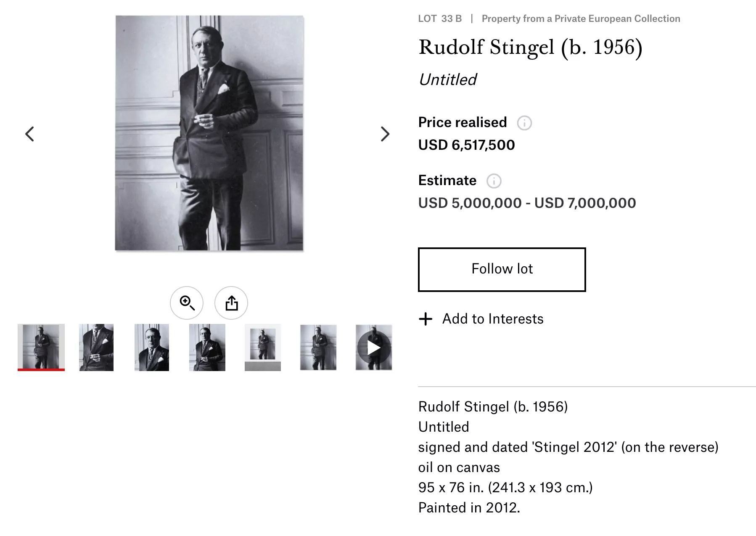Click the Rudolf Stingel (b. 1956) heading
The image size is (756, 536).
pos(530,48)
